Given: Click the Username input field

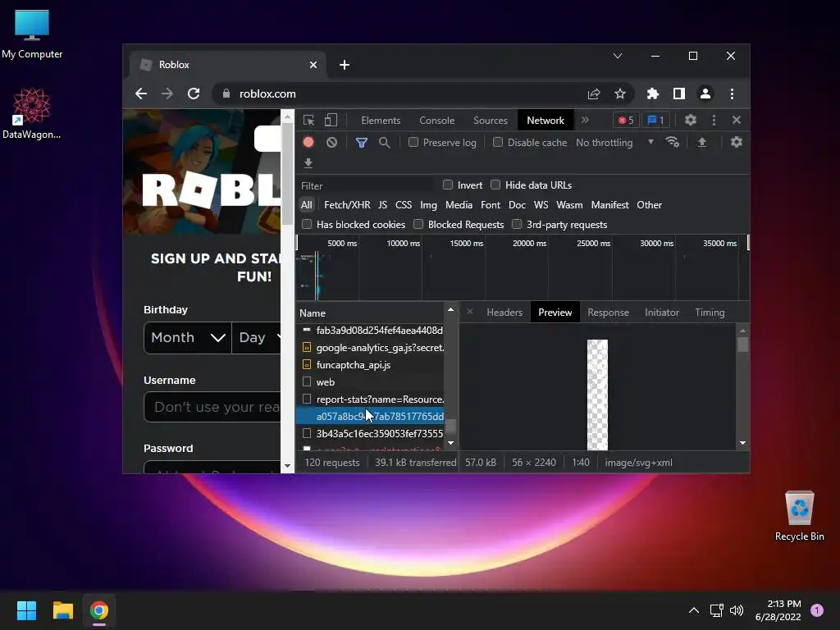Looking at the screenshot, I should (x=212, y=407).
